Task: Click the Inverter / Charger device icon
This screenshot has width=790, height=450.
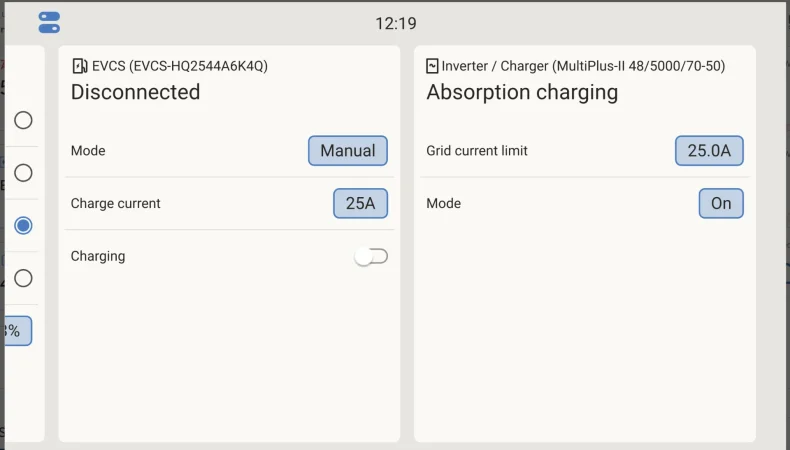Action: coord(432,66)
